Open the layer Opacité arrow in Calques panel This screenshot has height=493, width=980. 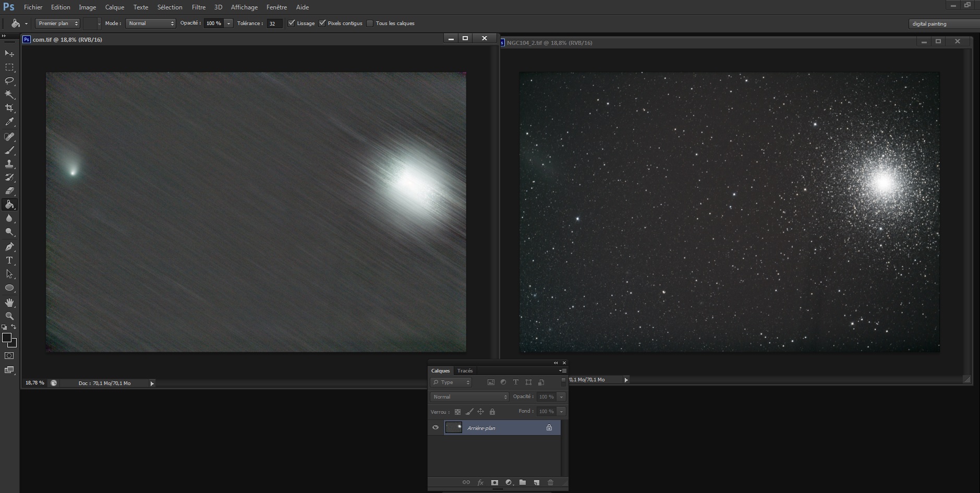(561, 396)
